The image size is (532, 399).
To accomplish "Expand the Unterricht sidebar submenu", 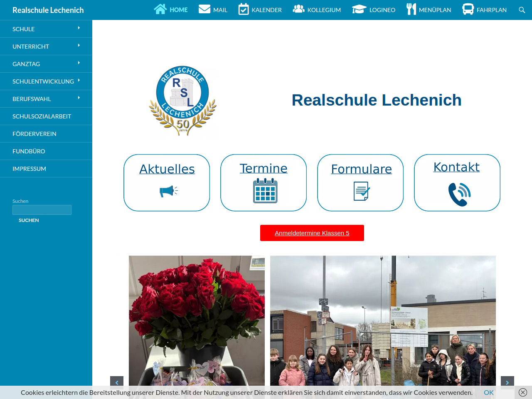I will coord(79,46).
